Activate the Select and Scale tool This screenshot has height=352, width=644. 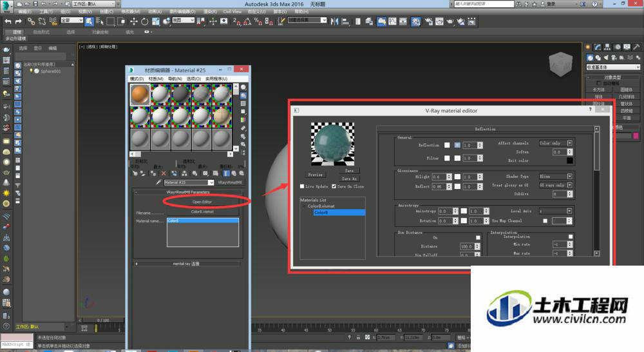click(156, 21)
